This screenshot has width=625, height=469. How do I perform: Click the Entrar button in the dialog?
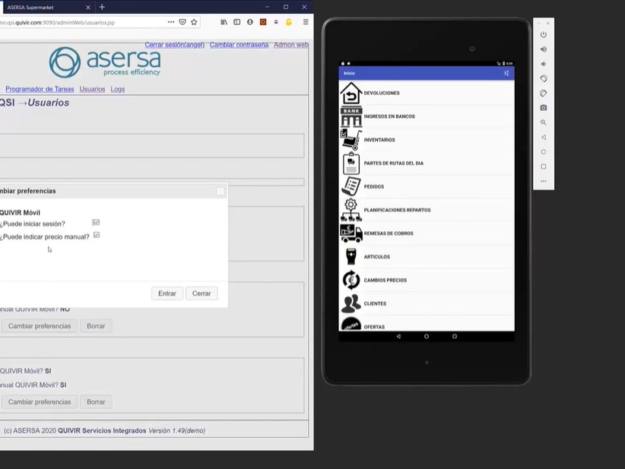click(x=167, y=293)
